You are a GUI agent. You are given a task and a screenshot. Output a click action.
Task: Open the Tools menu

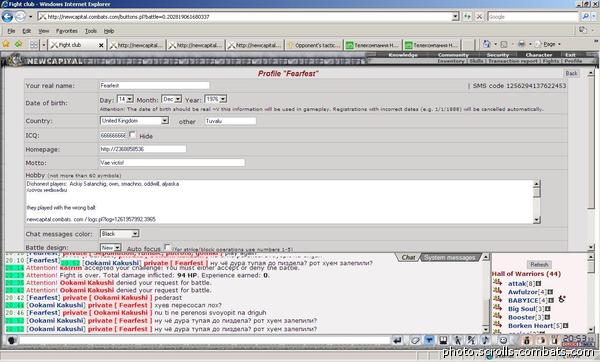[x=91, y=31]
